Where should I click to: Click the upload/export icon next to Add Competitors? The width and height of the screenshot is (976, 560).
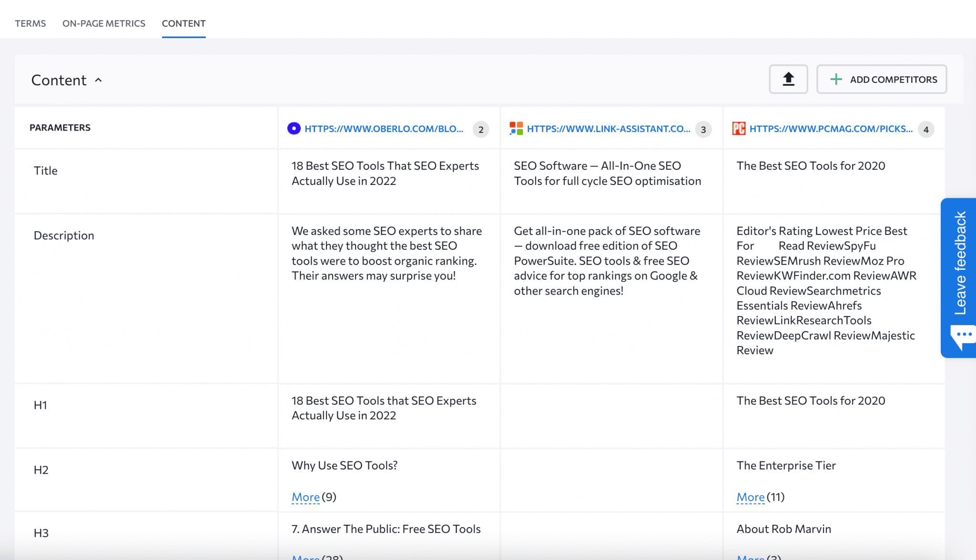coord(788,79)
